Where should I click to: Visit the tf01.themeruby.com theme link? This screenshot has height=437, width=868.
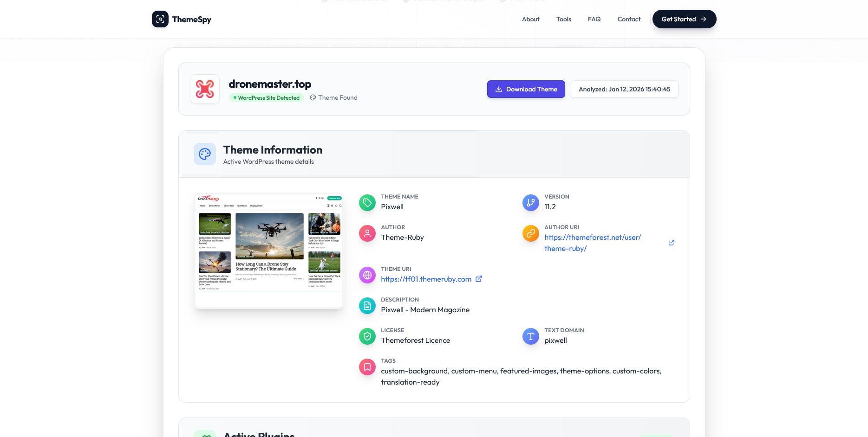pyautogui.click(x=426, y=279)
